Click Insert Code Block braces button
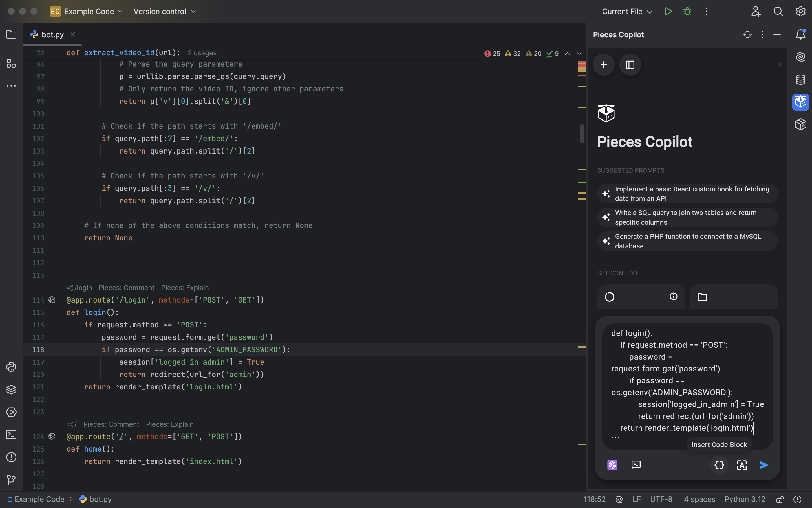Viewport: 812px width, 508px height. [x=719, y=465]
